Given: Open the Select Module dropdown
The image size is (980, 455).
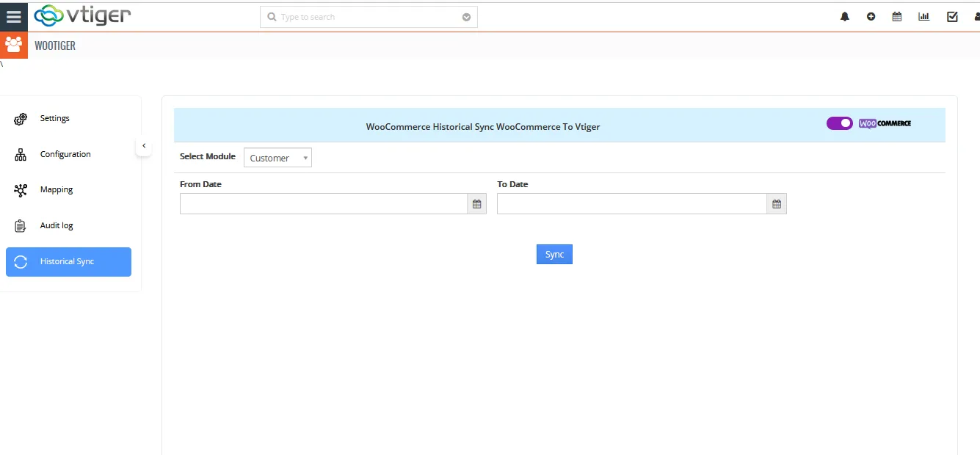Looking at the screenshot, I should tap(277, 158).
